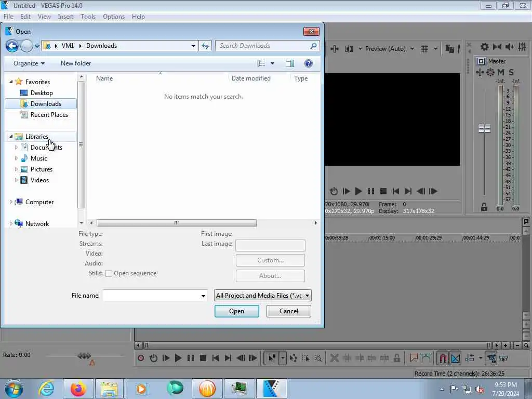Click the Insert Region icon
The image size is (532, 399).
426,357
